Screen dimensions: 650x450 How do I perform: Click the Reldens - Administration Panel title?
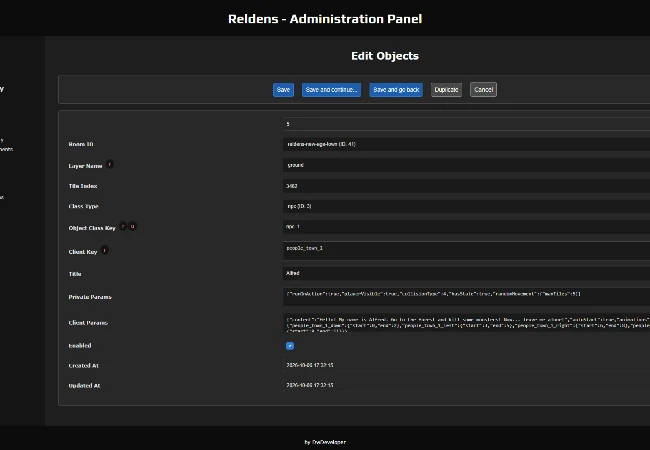(x=325, y=19)
